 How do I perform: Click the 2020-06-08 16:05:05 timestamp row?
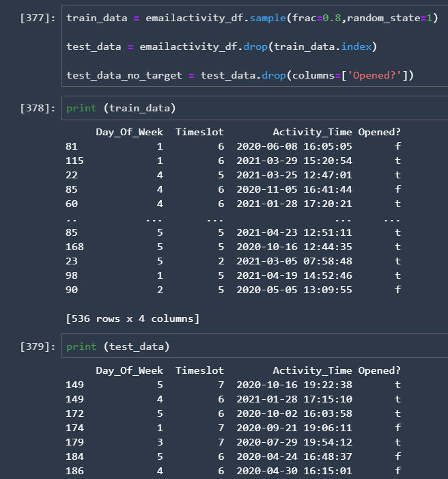pyautogui.click(x=294, y=146)
